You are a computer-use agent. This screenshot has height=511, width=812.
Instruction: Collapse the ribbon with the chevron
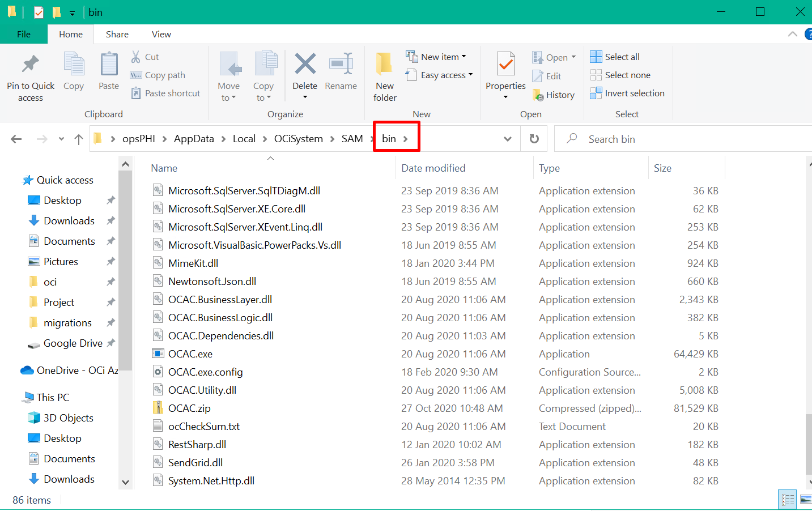(793, 34)
